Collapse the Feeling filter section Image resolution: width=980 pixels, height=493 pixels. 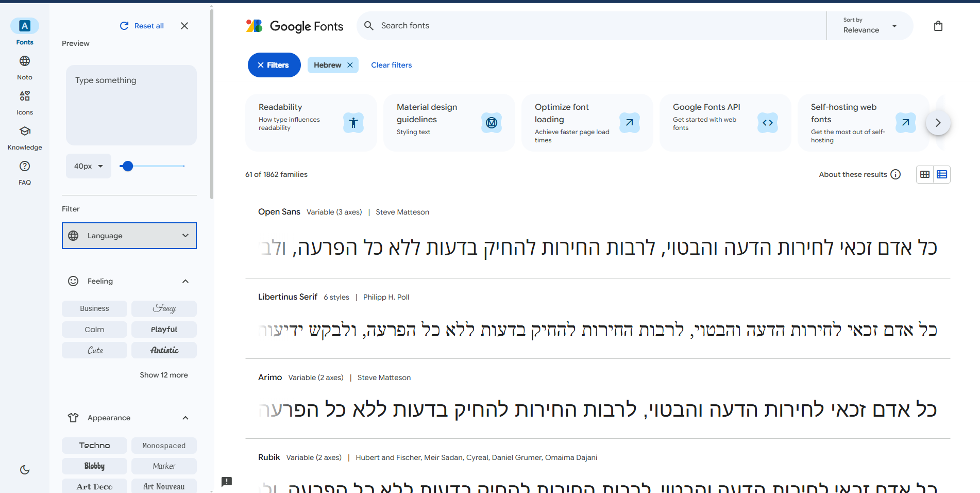click(185, 281)
